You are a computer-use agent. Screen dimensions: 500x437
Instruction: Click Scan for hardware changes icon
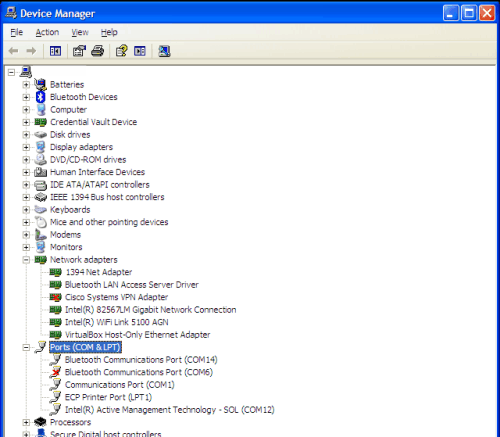(164, 51)
